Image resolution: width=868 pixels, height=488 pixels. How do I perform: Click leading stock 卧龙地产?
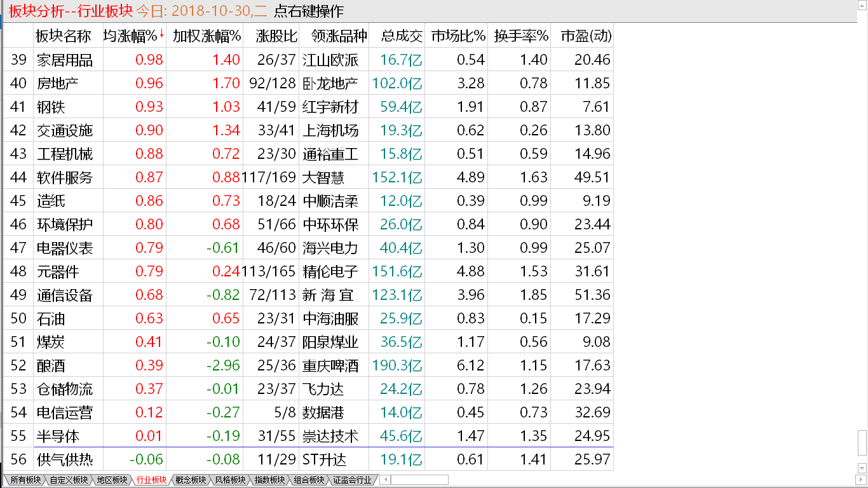(x=330, y=83)
